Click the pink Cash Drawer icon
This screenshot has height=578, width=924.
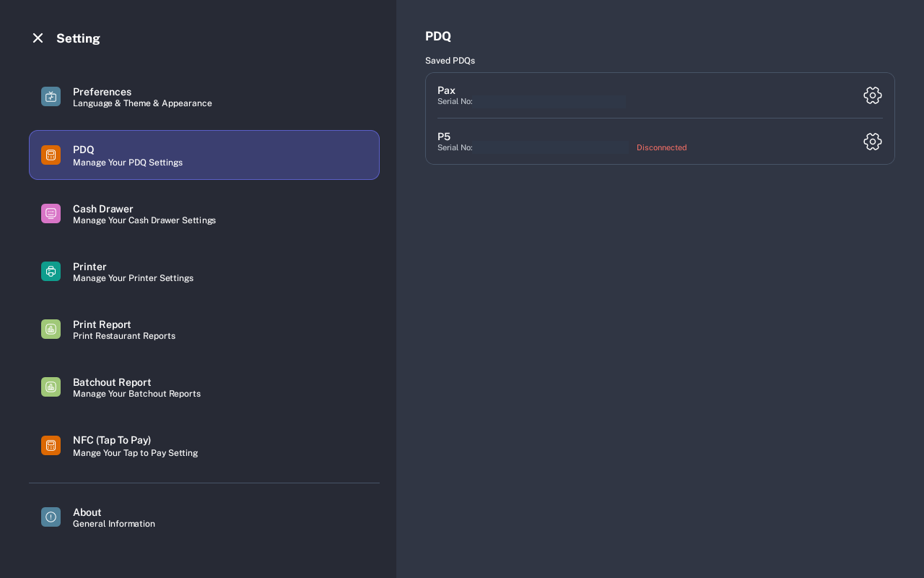click(x=51, y=214)
